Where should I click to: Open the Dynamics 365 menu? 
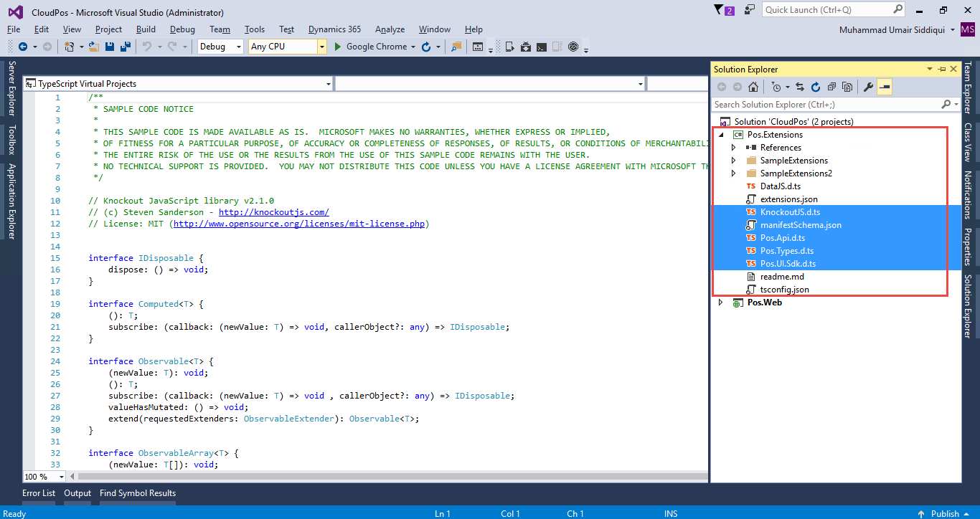coord(334,29)
